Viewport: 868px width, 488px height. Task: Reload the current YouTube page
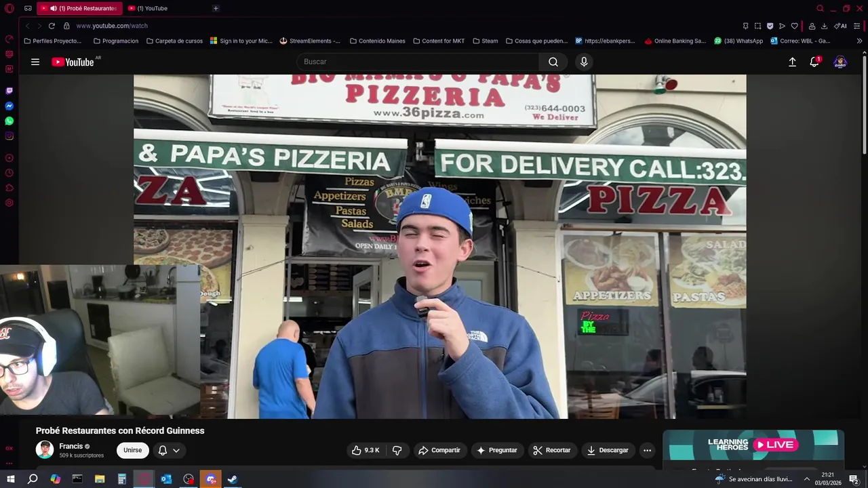[x=52, y=26]
